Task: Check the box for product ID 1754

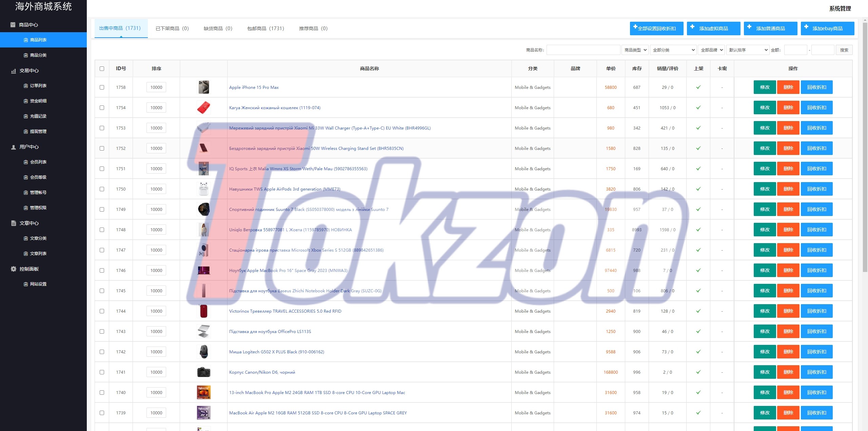Action: 102,107
